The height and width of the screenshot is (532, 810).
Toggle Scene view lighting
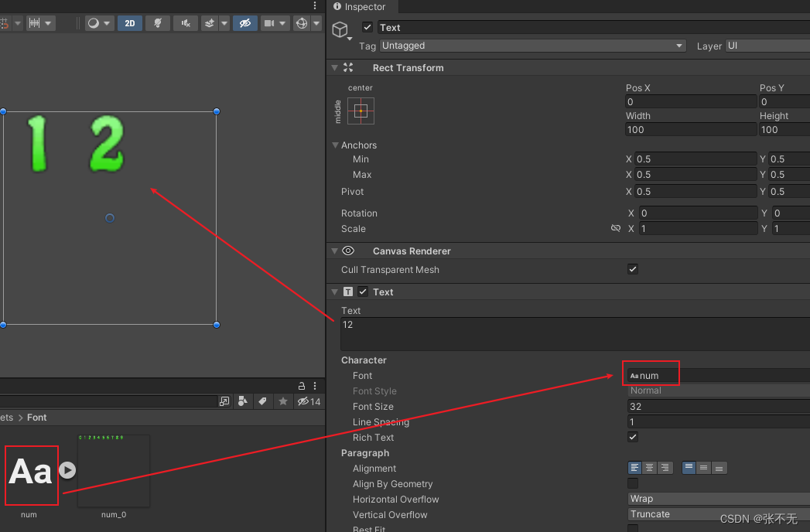pos(157,23)
